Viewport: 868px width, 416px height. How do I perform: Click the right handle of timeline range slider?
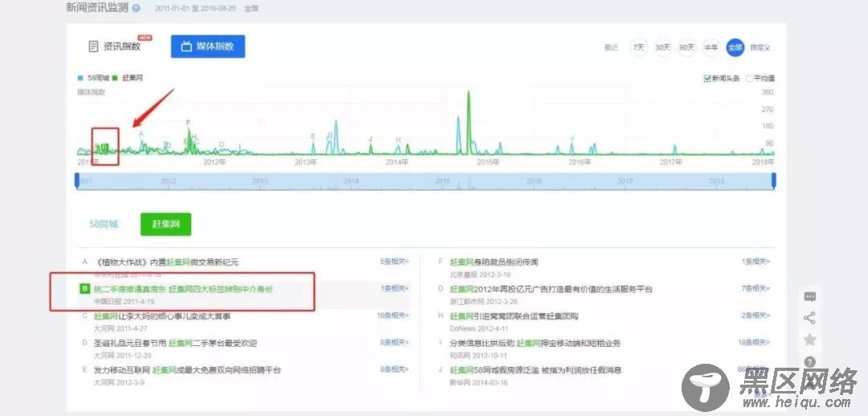[x=773, y=181]
